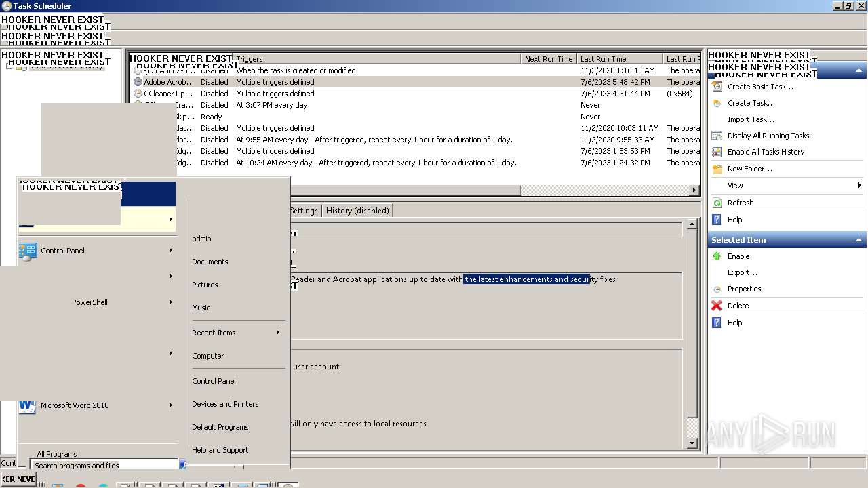Switch to the History (disabled) tab
868x488 pixels.
[357, 211]
